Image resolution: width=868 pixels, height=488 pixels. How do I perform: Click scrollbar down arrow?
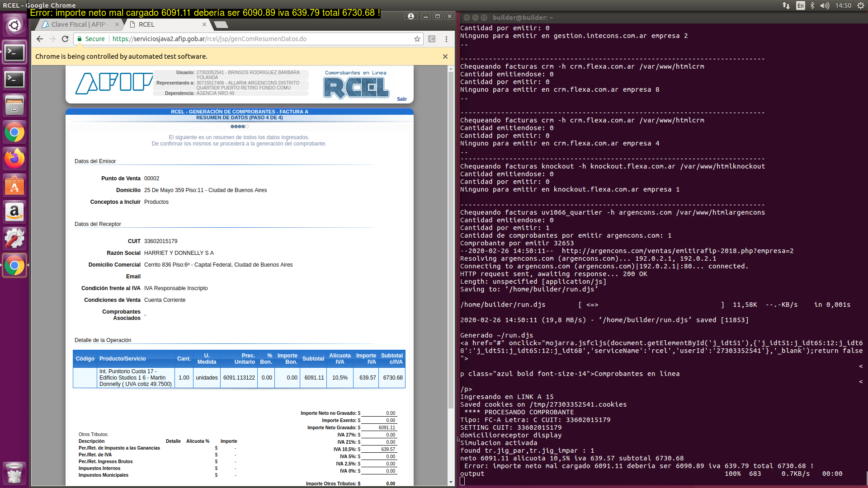point(451,483)
